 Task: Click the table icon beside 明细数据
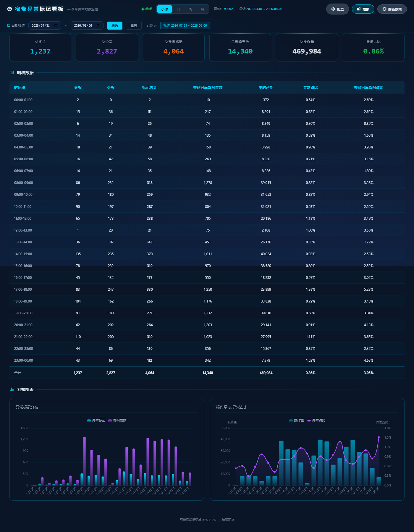point(12,72)
